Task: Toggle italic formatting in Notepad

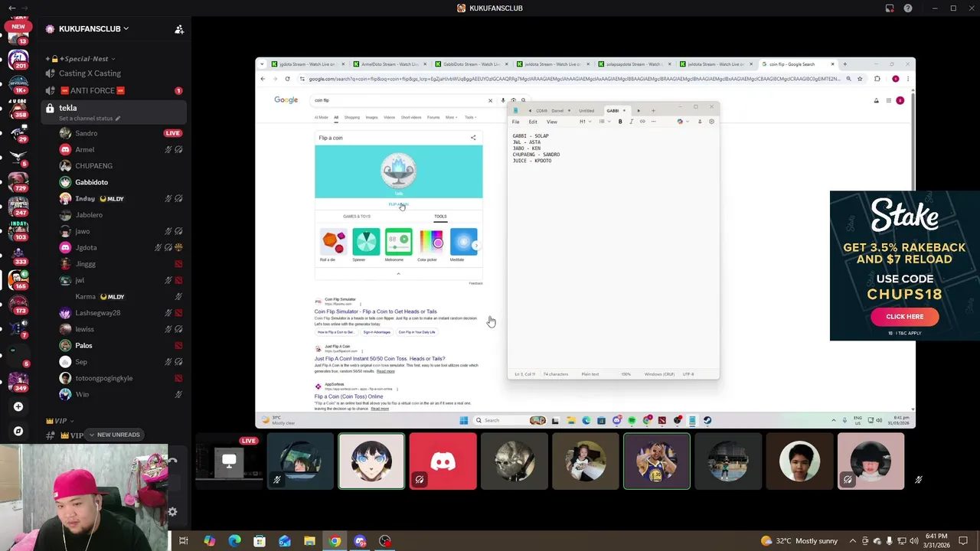Action: 631,122
